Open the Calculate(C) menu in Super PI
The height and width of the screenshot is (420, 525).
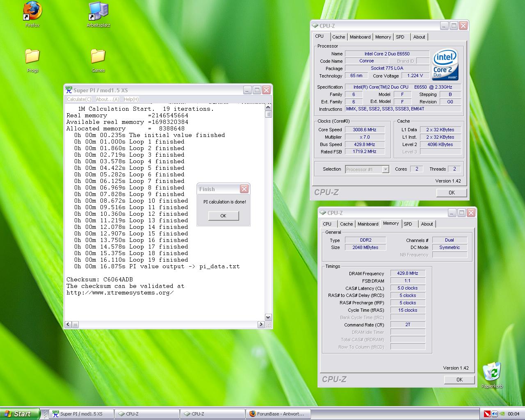[79, 99]
